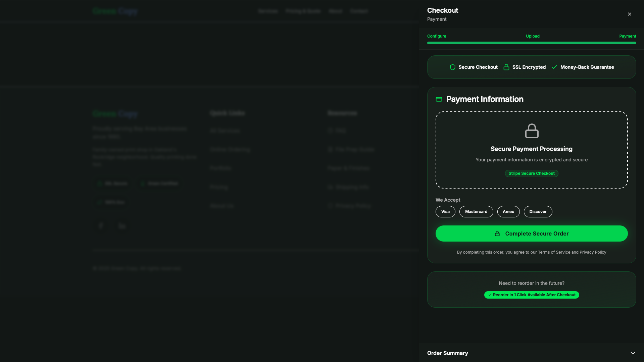Open the Privacy Policy link
Screen dimensions: 644x362
pos(593,252)
